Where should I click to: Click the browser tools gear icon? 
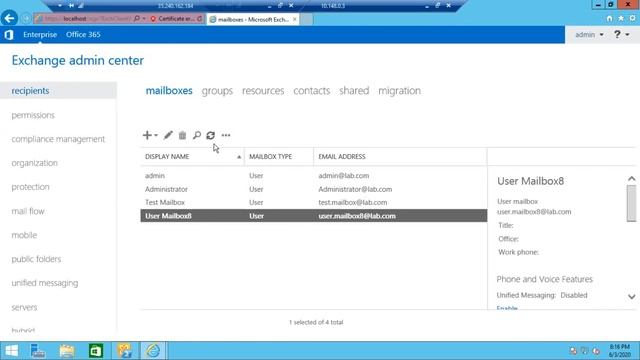pyautogui.click(x=632, y=18)
